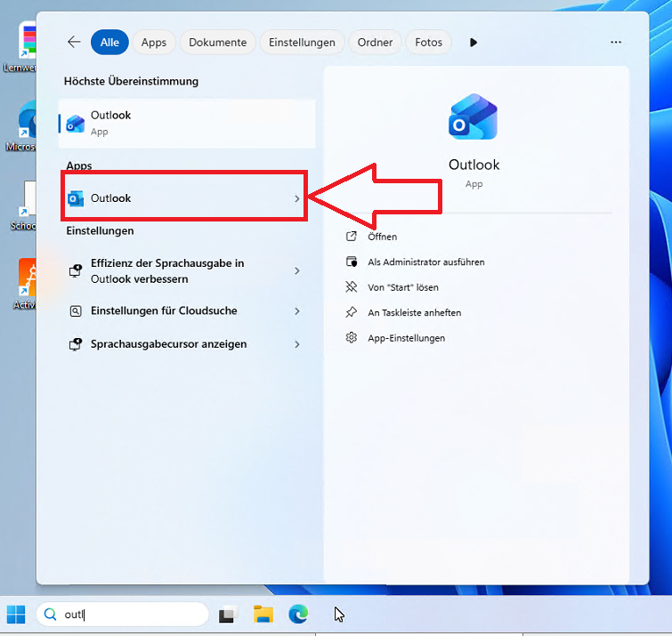Viewport: 672px width, 636px height.
Task: Switch to the Dokumente filter tab
Action: (x=217, y=42)
